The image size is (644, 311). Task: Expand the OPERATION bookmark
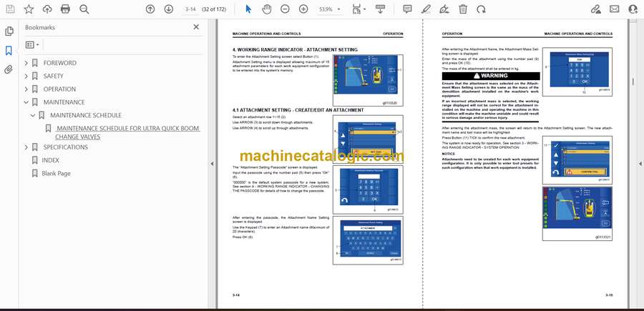pos(26,89)
